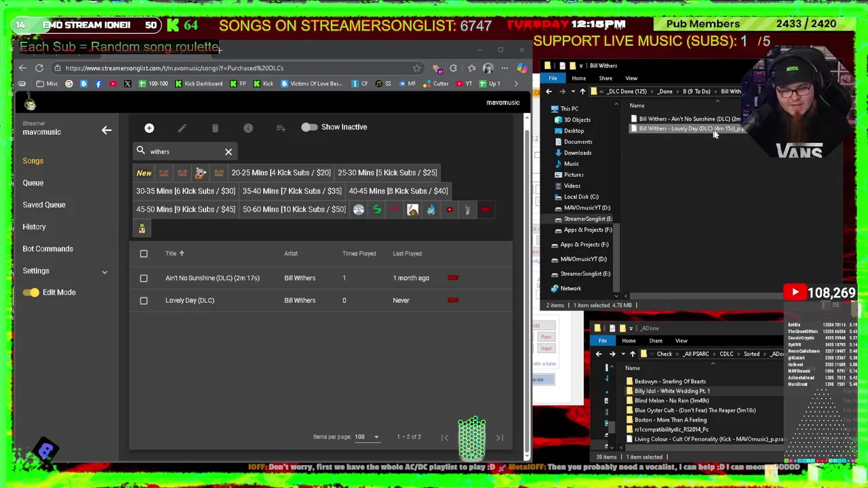This screenshot has height=488, width=868.
Task: Click the collapse sidebar back arrow
Action: tap(106, 130)
